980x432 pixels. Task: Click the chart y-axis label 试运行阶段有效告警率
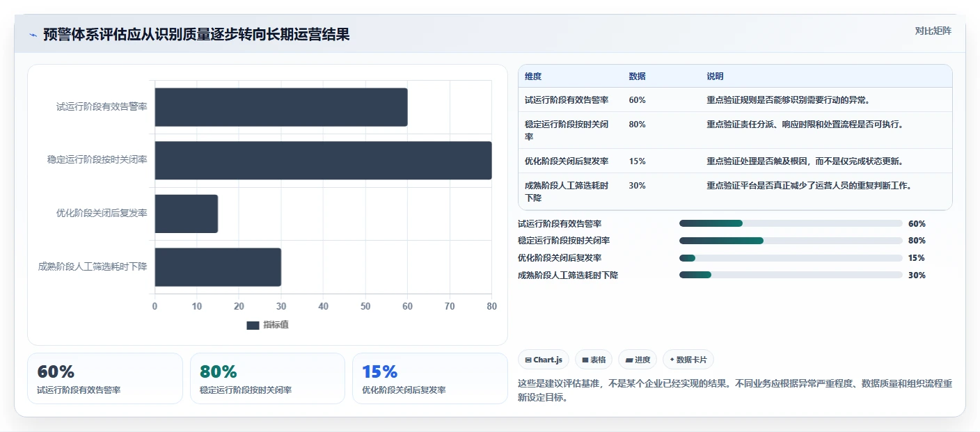click(102, 107)
